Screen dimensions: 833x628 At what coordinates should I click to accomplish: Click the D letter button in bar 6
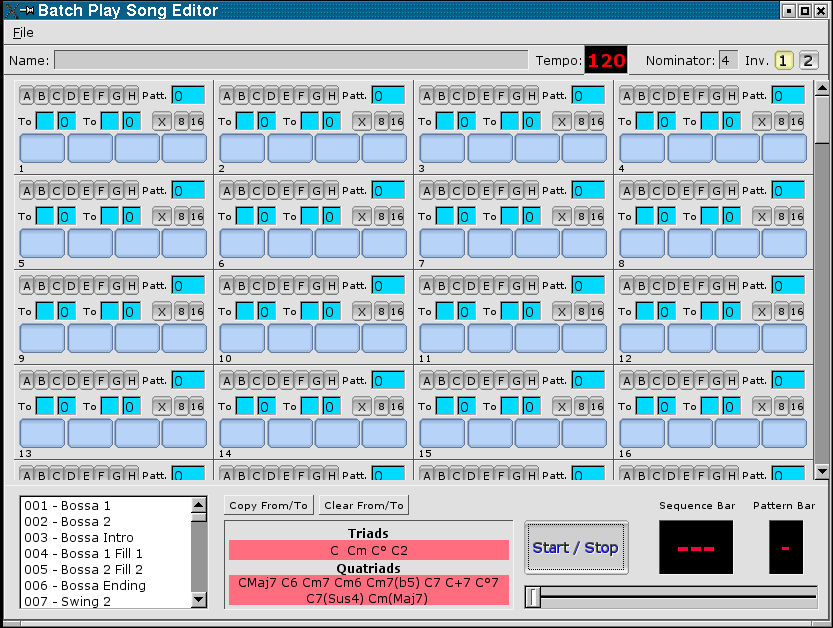coord(271,191)
